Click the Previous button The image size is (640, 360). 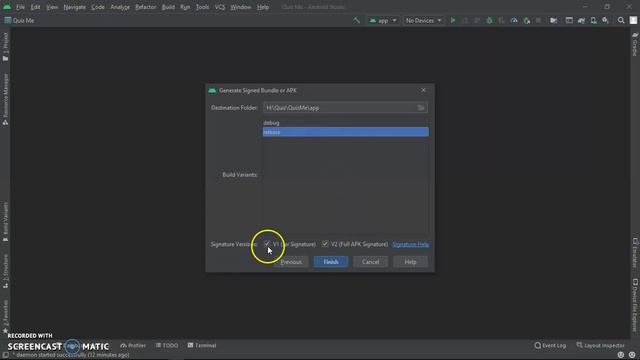pyautogui.click(x=291, y=262)
